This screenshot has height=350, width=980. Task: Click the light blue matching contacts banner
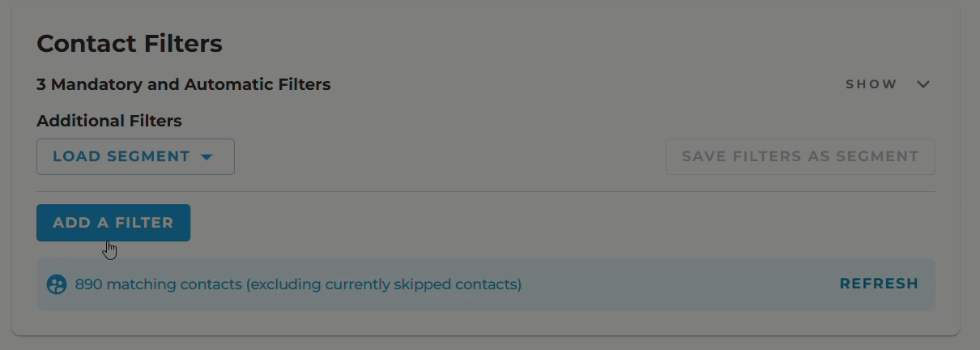click(486, 284)
